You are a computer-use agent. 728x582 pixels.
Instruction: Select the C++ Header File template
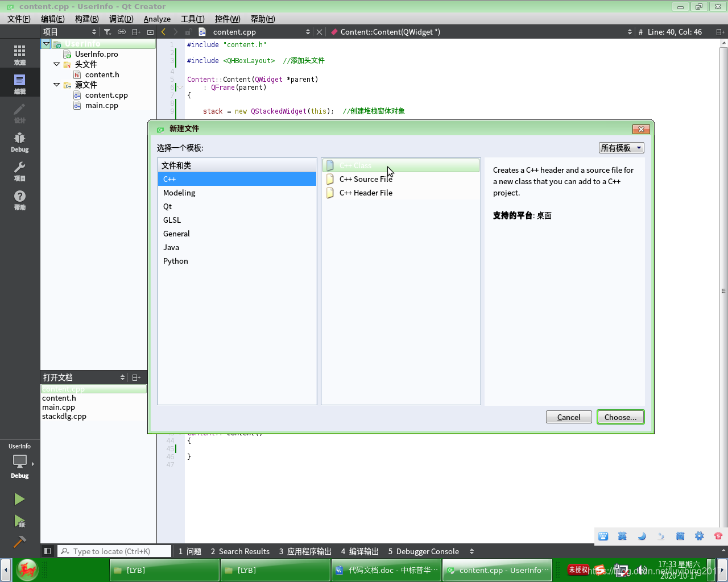point(401,193)
